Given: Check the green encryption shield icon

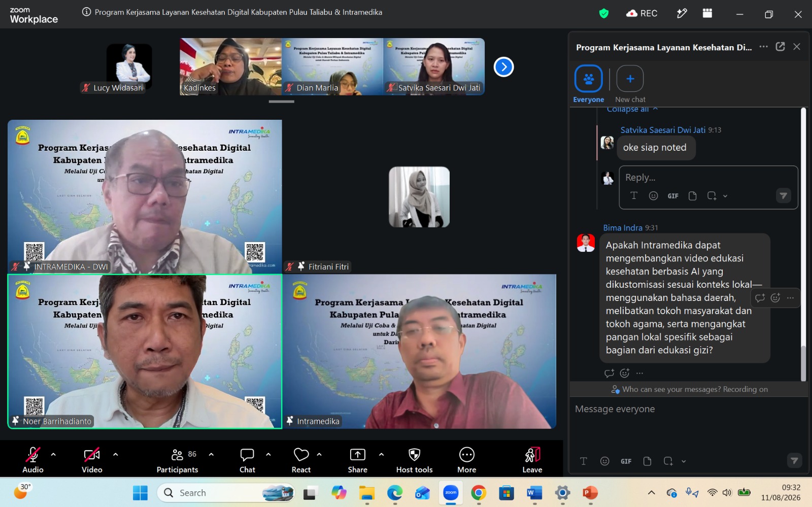Looking at the screenshot, I should (x=603, y=14).
